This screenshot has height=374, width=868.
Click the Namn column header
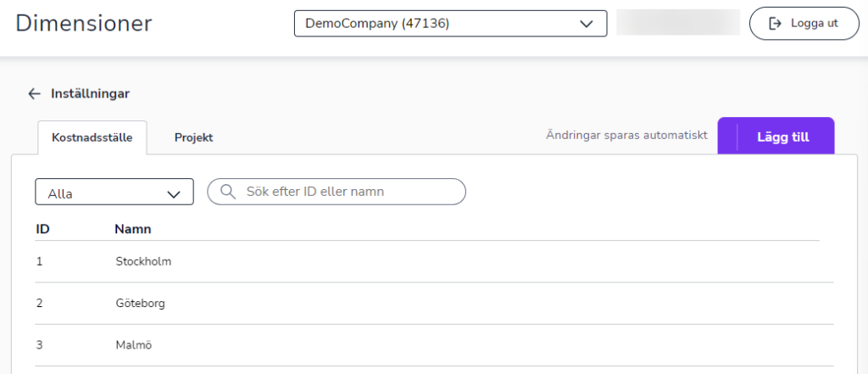133,229
